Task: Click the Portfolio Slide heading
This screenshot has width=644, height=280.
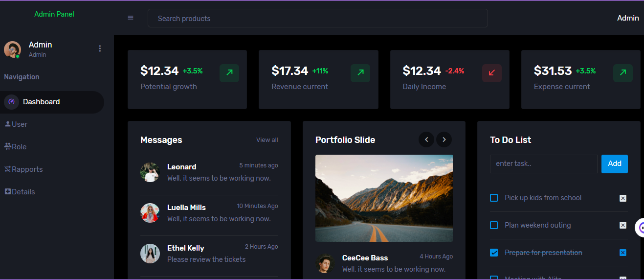Action: [x=345, y=140]
